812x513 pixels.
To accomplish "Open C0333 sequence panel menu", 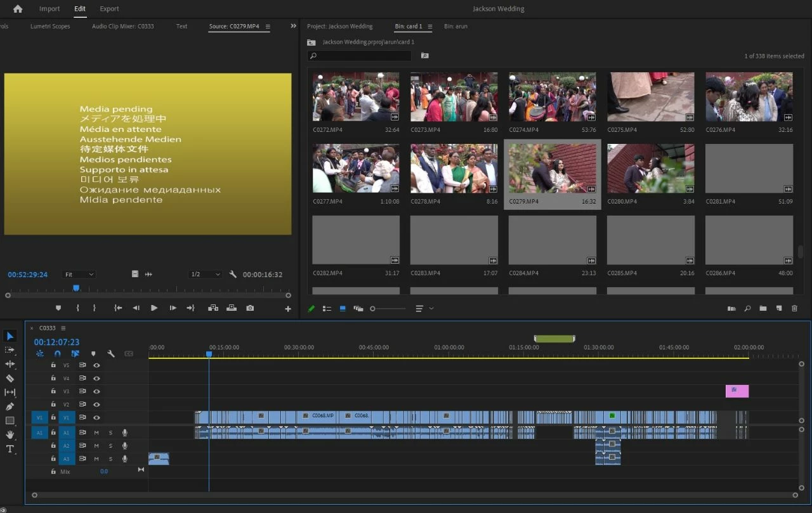I will click(64, 328).
